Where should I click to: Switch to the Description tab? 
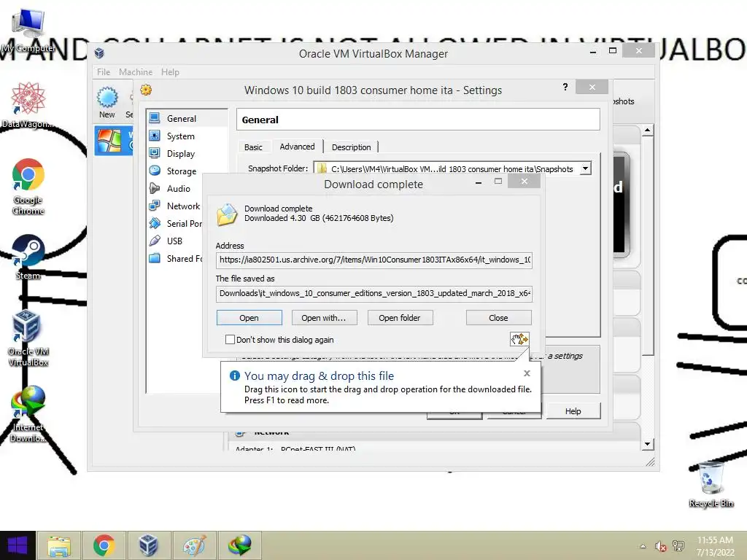click(351, 147)
